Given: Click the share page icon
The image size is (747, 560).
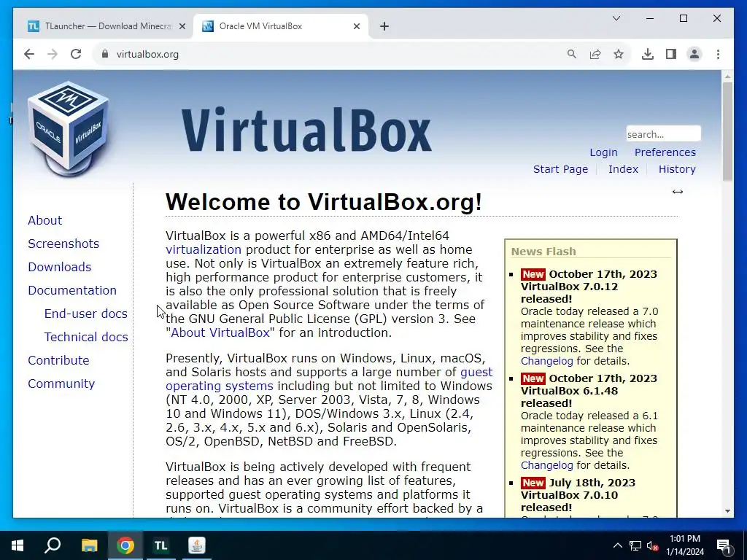Looking at the screenshot, I should click(595, 54).
